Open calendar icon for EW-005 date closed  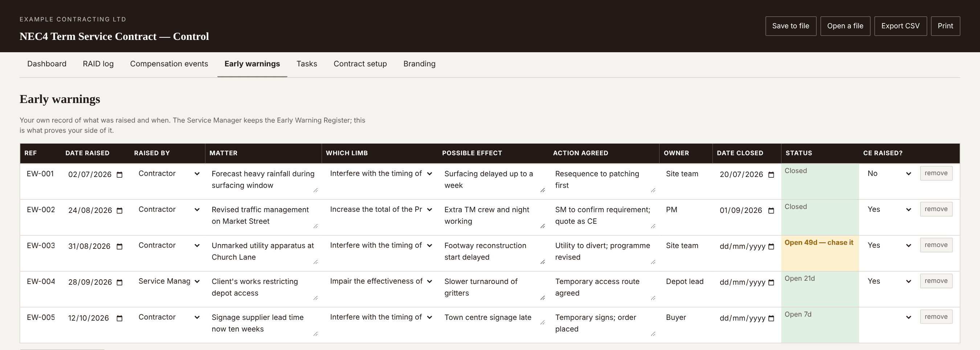[771, 318]
